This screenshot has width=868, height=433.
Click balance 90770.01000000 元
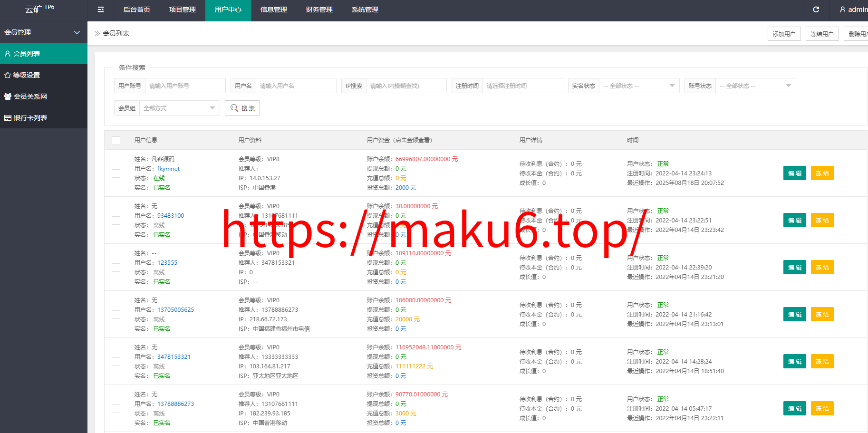[422, 395]
